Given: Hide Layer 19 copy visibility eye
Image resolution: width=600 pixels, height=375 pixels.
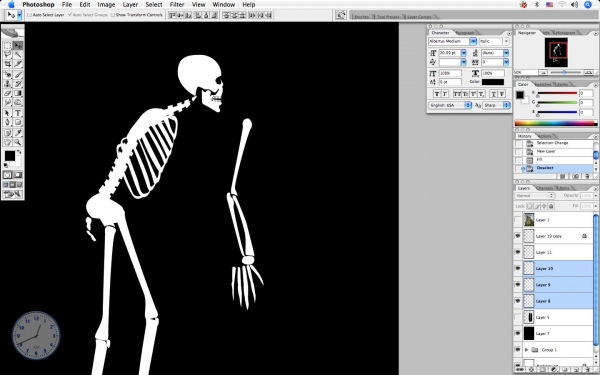Looking at the screenshot, I should (517, 236).
